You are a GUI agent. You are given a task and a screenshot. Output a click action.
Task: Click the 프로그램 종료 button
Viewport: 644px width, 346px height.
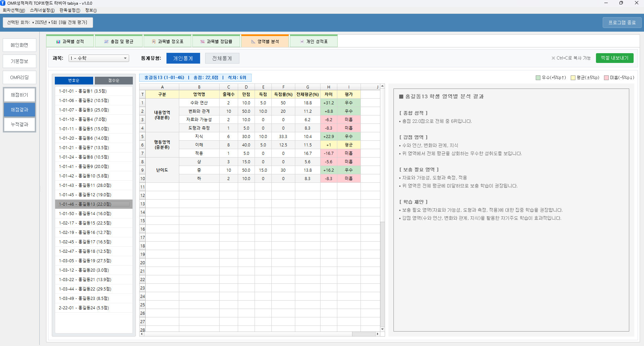click(x=622, y=23)
